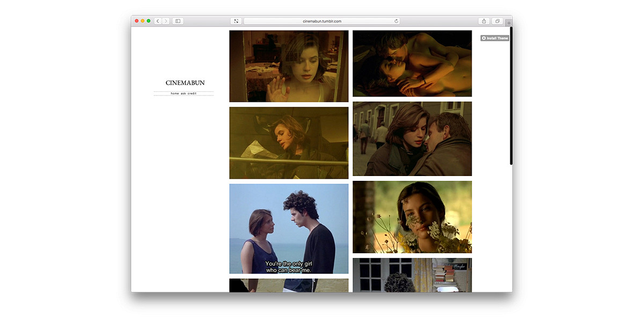Reload the page with the refresh icon
Viewport: 644px width, 322px height.
(x=396, y=21)
